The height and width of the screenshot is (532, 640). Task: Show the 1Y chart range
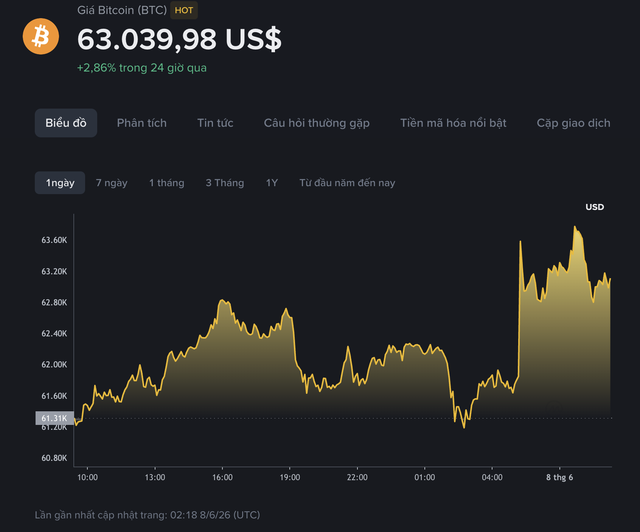272,183
